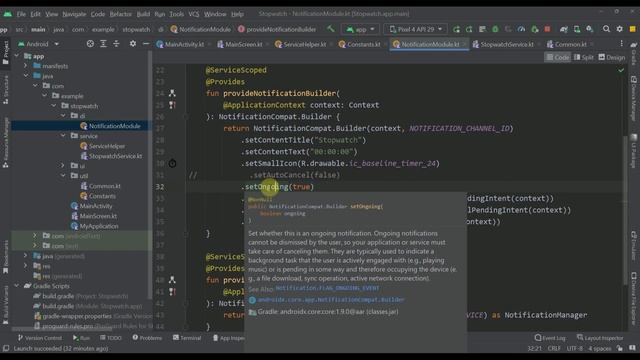Image resolution: width=640 pixels, height=360 pixels.
Task: Collapse Gradle Scripts node
Action: (17, 286)
